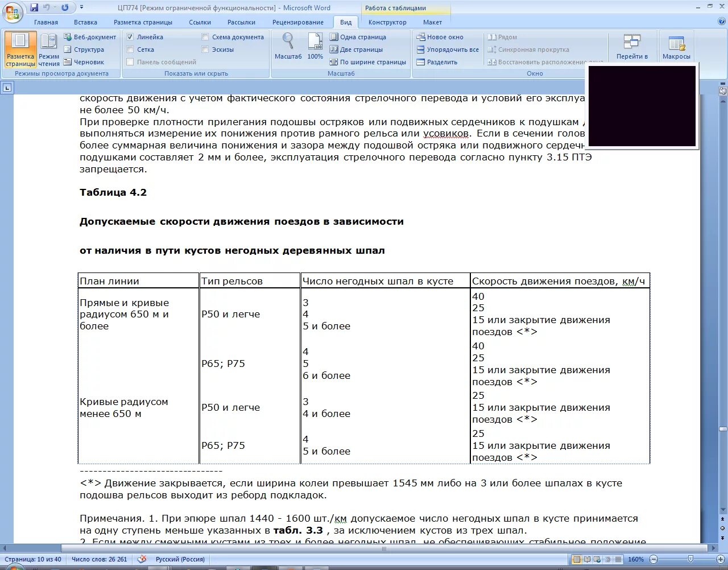Viewport: 728px width, 570px height.
Task: Select Web-document view (Веб-документ)
Action: (x=90, y=37)
